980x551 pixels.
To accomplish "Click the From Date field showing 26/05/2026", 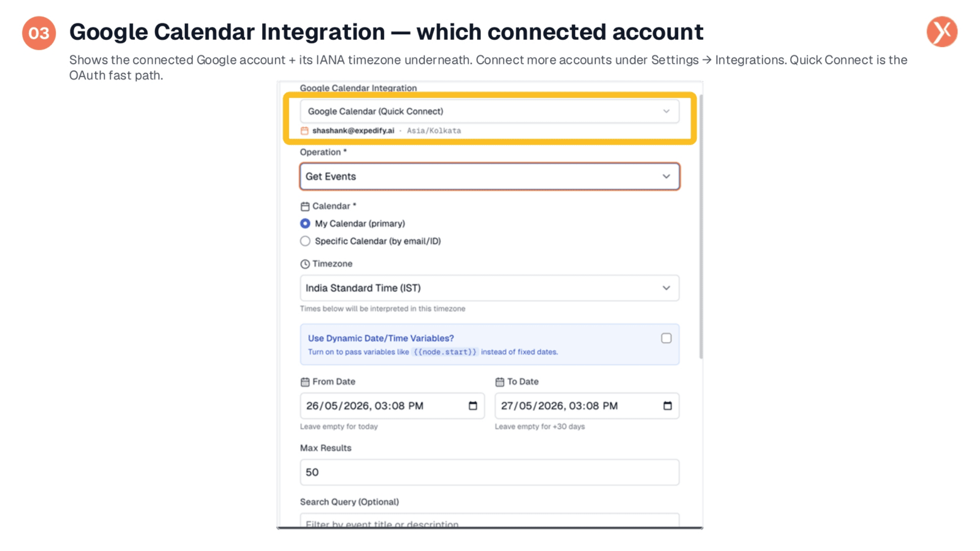I will pos(392,406).
